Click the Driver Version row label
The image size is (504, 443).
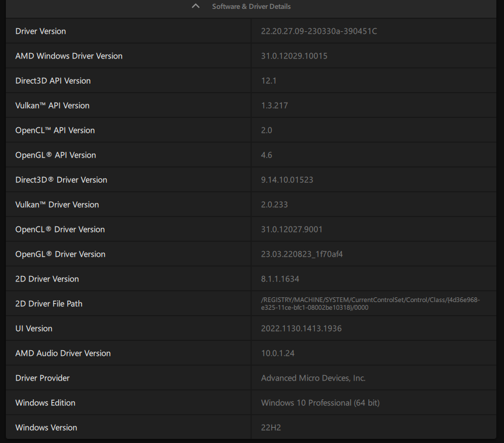pyautogui.click(x=41, y=31)
